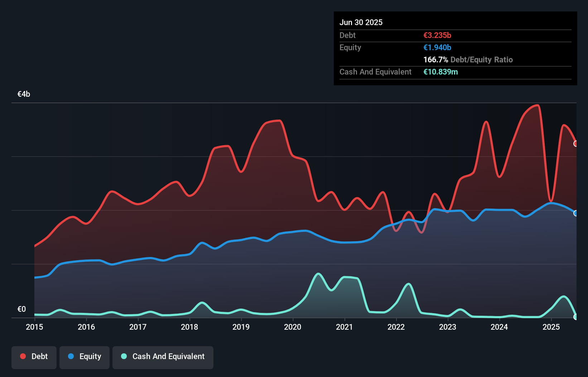The width and height of the screenshot is (588, 377).
Task: Click the €1.940b equity value
Action: (437, 47)
